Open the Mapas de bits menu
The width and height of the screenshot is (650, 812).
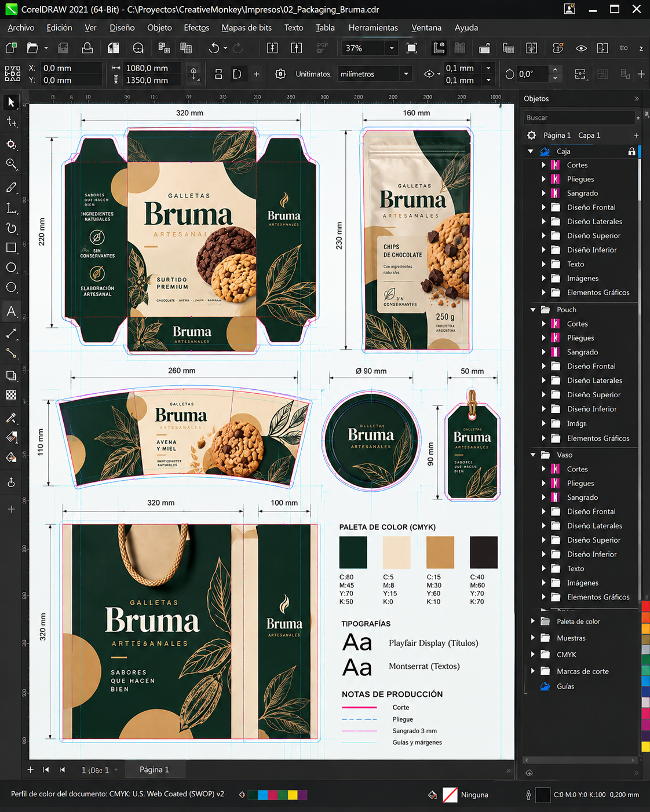(x=246, y=28)
